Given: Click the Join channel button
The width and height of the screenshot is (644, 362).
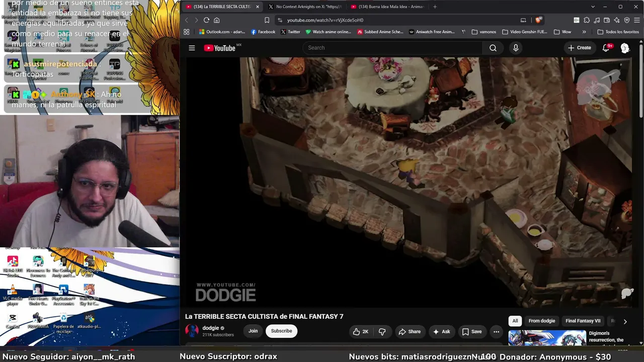Looking at the screenshot, I should coord(253,331).
